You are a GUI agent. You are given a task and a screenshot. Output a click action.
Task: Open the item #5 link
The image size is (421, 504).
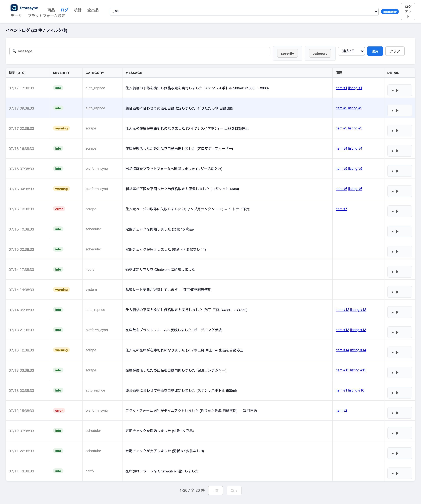click(x=341, y=168)
